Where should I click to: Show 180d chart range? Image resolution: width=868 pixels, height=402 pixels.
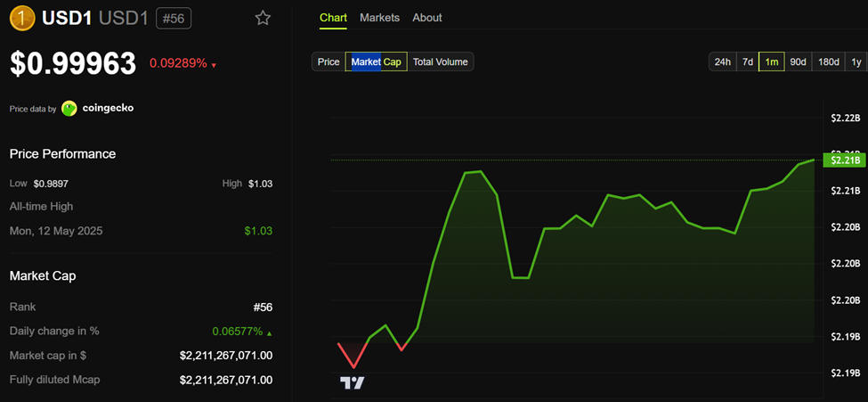click(x=828, y=62)
